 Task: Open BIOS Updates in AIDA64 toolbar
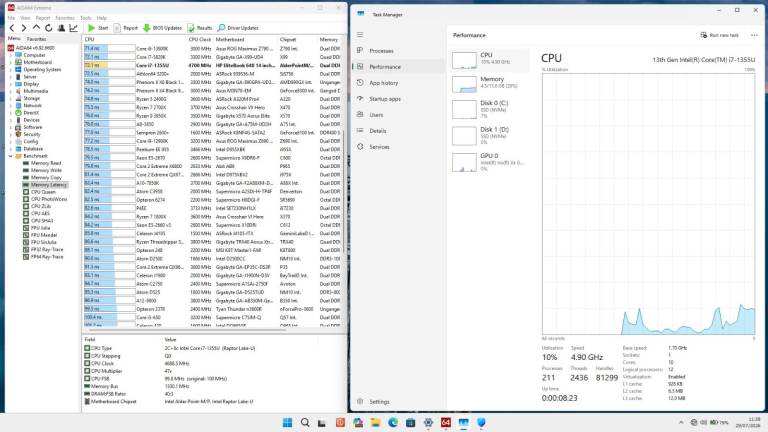pyautogui.click(x=162, y=28)
